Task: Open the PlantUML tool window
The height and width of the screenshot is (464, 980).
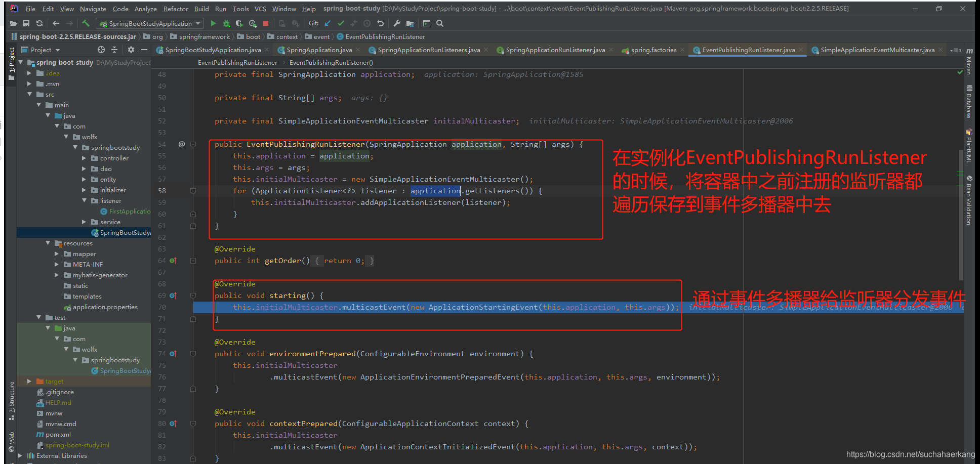Action: pos(969,146)
